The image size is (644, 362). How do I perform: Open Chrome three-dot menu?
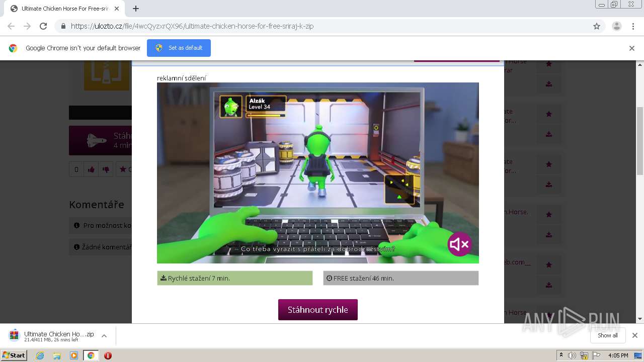click(x=633, y=26)
